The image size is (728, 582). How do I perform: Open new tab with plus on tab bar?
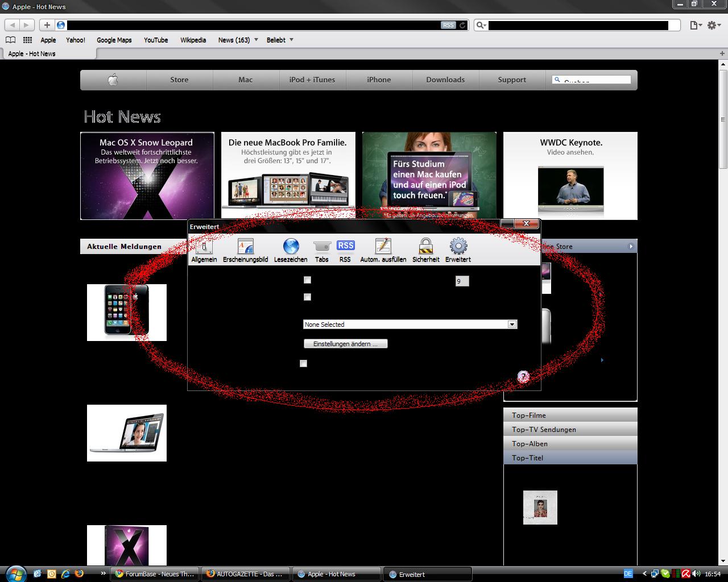pyautogui.click(x=722, y=53)
